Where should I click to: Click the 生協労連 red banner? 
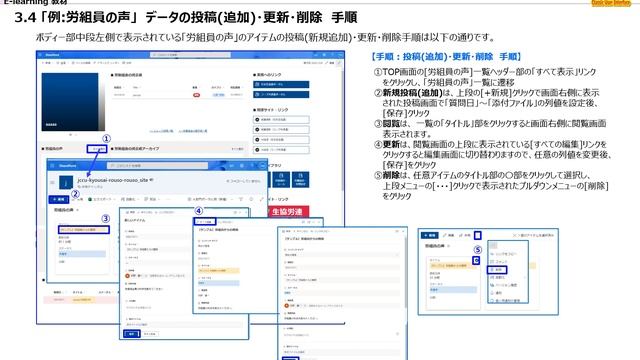tap(288, 211)
